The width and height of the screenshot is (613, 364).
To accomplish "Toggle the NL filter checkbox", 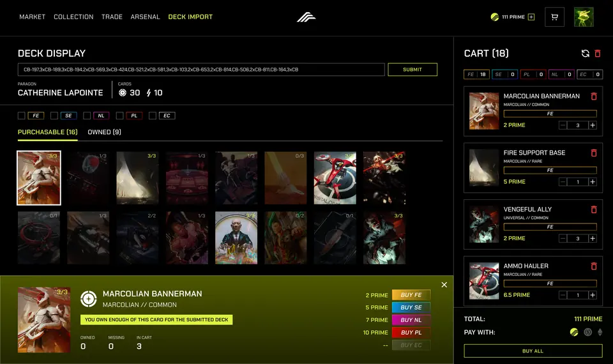I will pyautogui.click(x=87, y=116).
